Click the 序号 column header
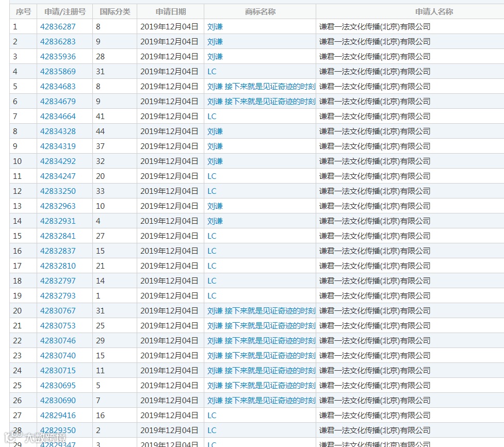 [23, 12]
